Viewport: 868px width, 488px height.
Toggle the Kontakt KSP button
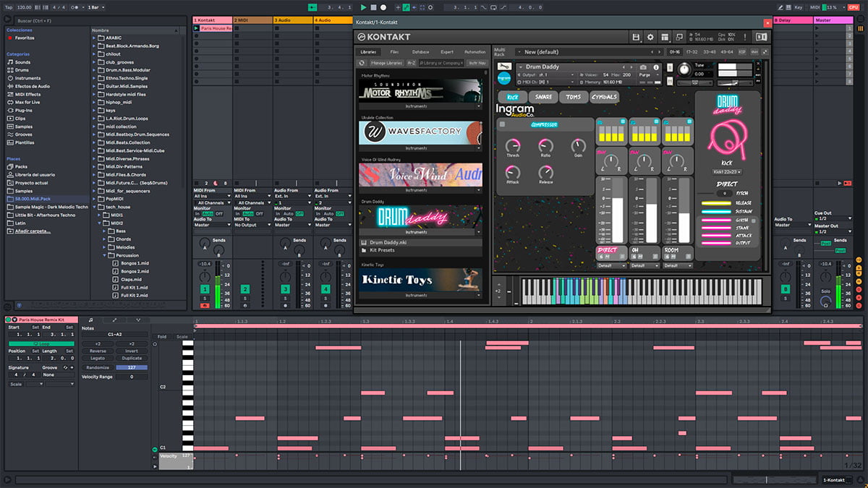pyautogui.click(x=742, y=52)
